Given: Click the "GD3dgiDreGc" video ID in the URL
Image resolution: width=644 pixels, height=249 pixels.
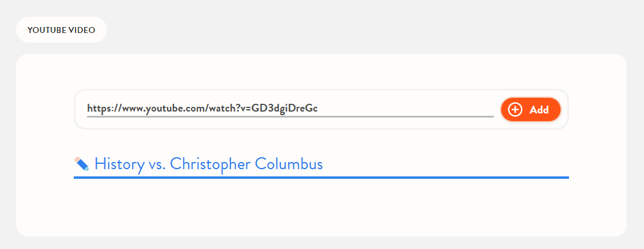Looking at the screenshot, I should tap(284, 109).
